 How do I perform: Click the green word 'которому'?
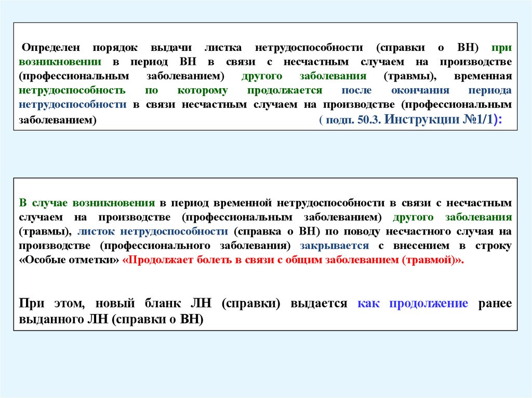tap(203, 90)
